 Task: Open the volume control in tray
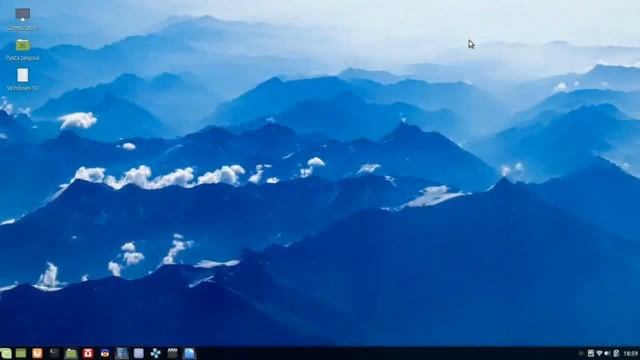607,353
